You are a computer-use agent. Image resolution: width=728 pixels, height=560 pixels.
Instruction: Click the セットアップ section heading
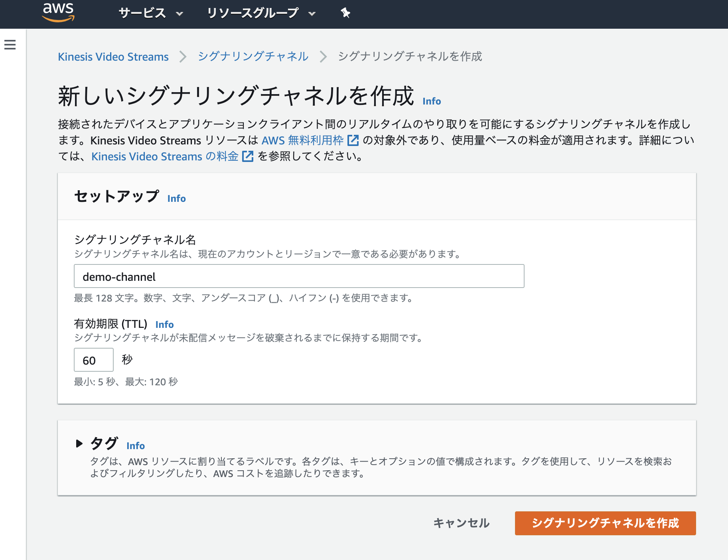coord(117,196)
